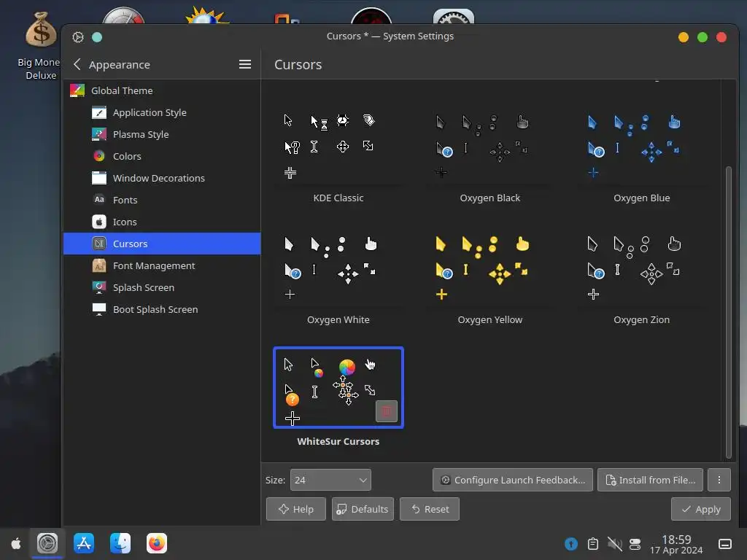Select the Cursors sidebar icon

(x=99, y=244)
